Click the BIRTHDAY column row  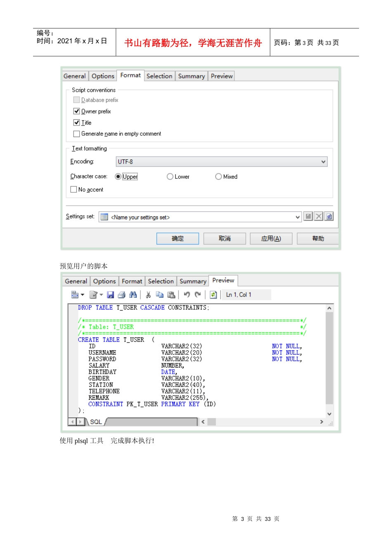tap(133, 372)
